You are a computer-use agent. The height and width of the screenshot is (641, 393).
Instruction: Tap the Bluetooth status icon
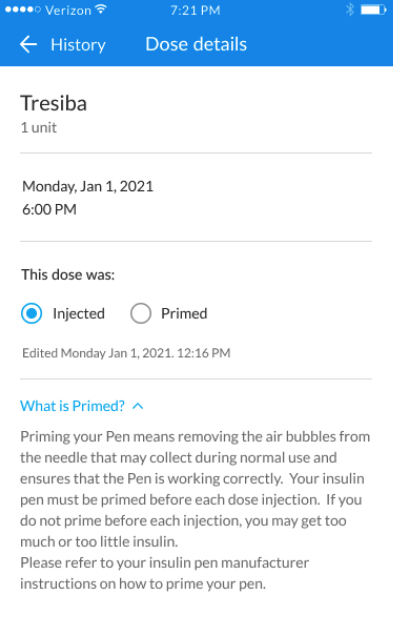(350, 9)
